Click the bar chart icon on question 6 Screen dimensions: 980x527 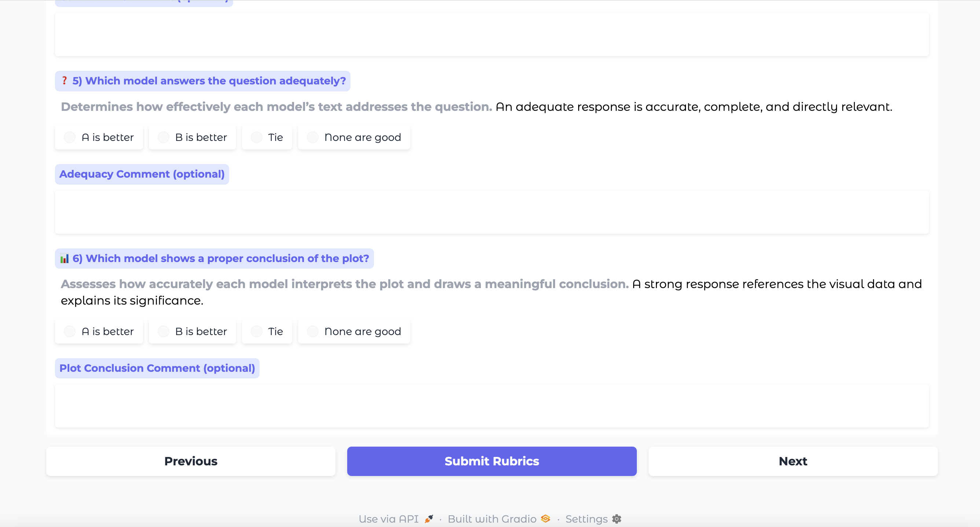click(64, 259)
